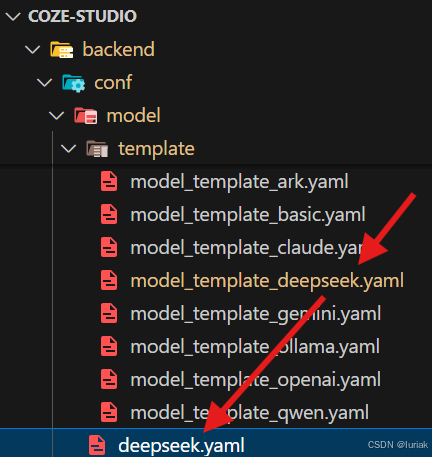Open model_template_ark.yaml
This screenshot has height=457, width=432.
[x=239, y=182]
